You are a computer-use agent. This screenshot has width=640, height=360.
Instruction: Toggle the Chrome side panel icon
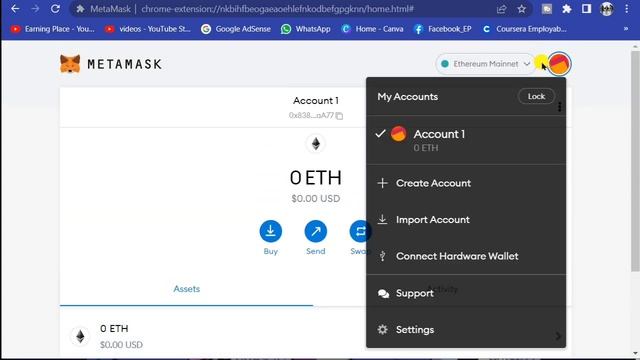pyautogui.click(x=587, y=9)
